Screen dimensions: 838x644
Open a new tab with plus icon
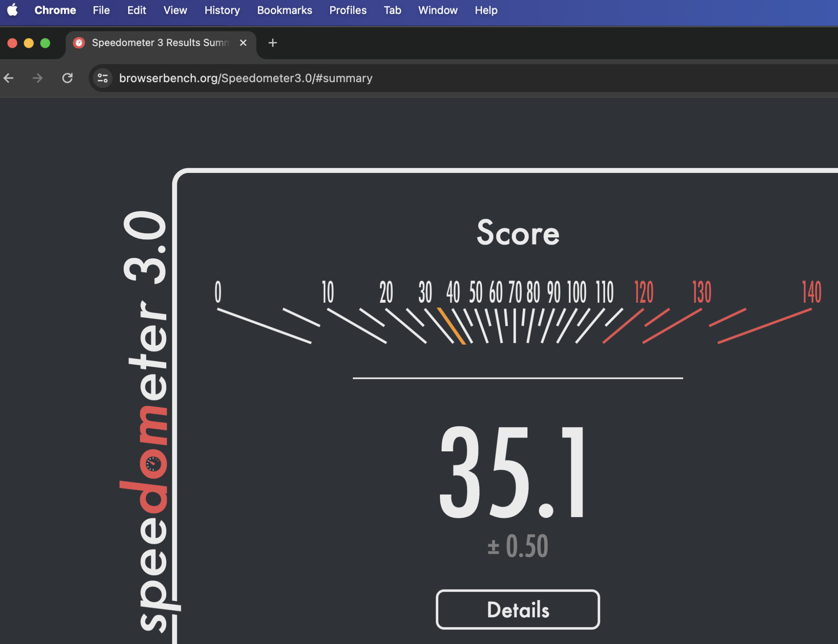273,43
